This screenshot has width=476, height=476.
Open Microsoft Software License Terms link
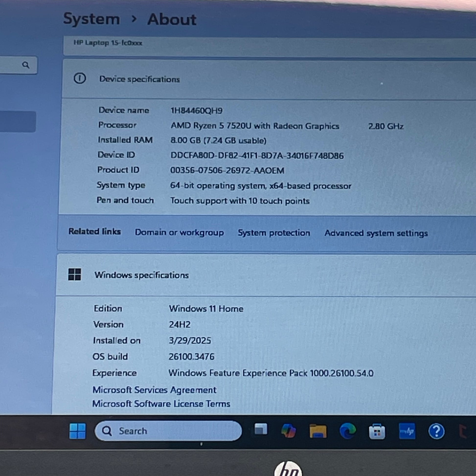tap(161, 404)
